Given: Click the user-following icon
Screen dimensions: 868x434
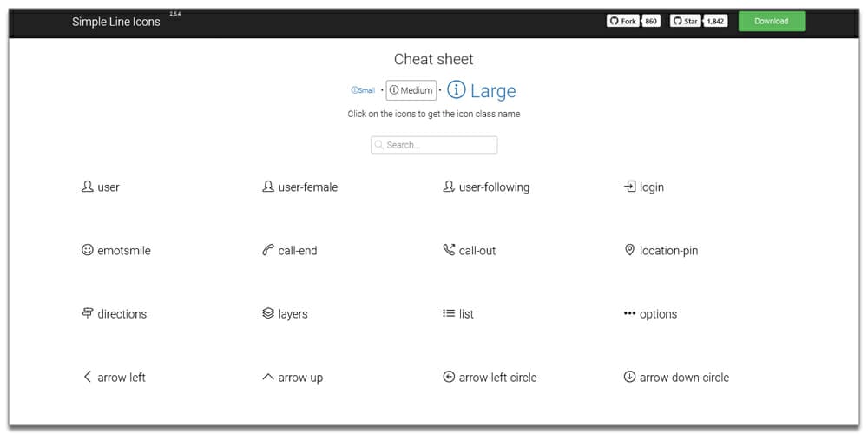Looking at the screenshot, I should [449, 187].
